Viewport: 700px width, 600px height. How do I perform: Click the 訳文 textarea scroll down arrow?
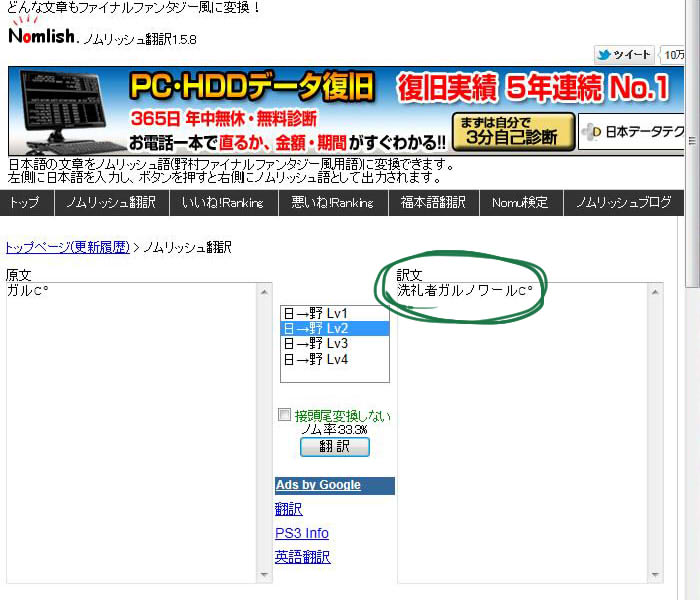[655, 575]
